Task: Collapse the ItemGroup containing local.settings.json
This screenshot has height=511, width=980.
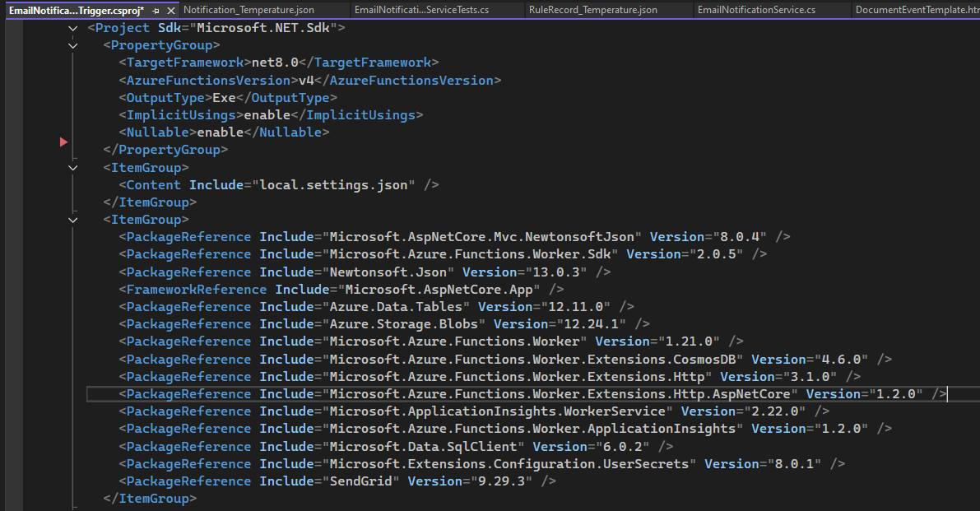Action: pos(73,167)
